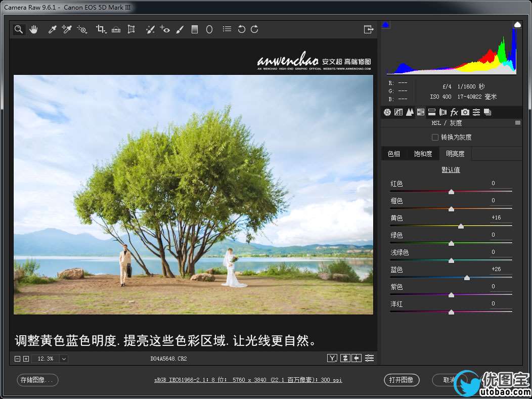Click the 存储图像 button

click(37, 380)
